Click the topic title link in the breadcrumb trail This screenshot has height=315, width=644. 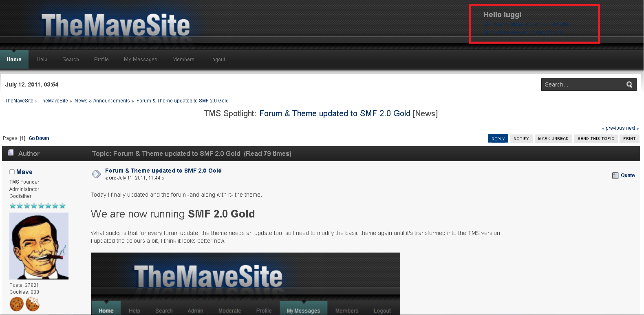click(183, 101)
